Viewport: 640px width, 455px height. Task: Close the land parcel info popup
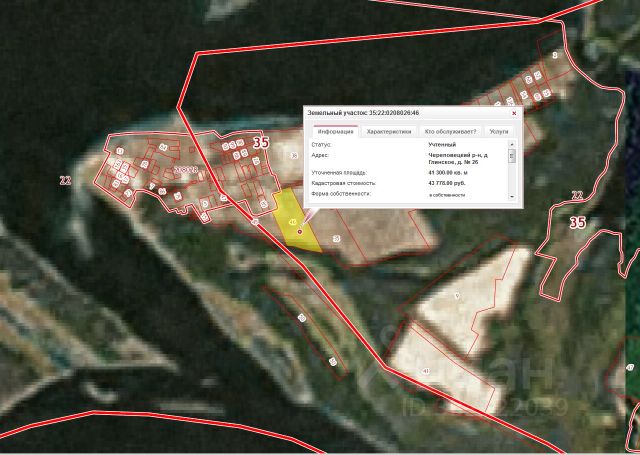coord(514,113)
